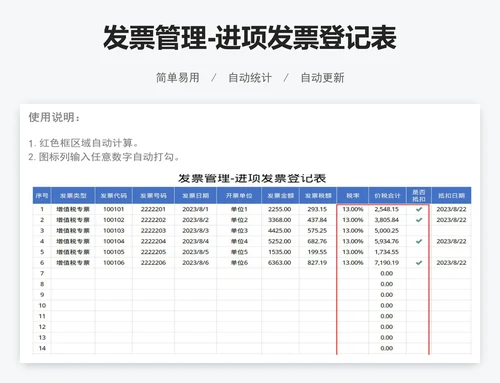Click the 0.00 total in row 14

pyautogui.click(x=387, y=348)
